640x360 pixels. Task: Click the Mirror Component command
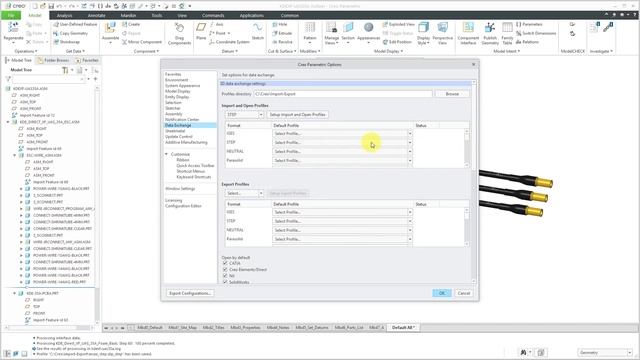click(x=142, y=42)
